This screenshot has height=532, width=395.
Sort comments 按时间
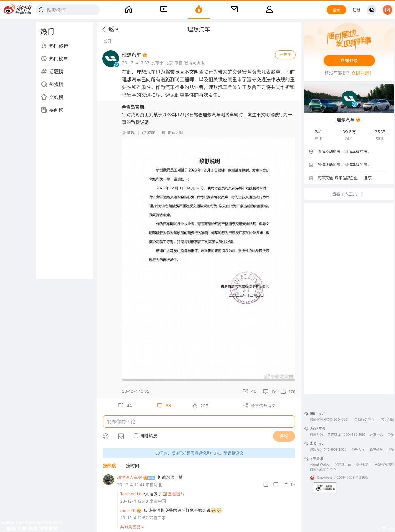click(132, 466)
